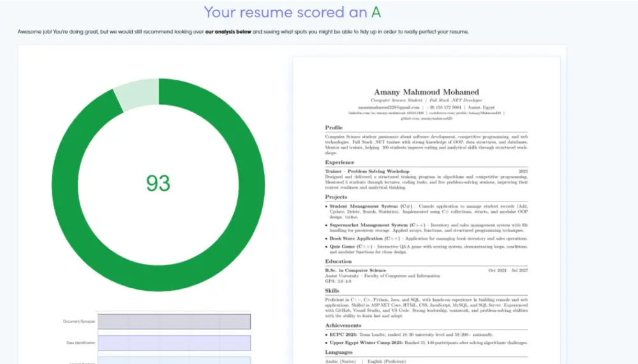The width and height of the screenshot is (638, 364).
Task: Click 'Upper Egypt Winter Camp 2025:' achievement label
Action: coord(366,343)
